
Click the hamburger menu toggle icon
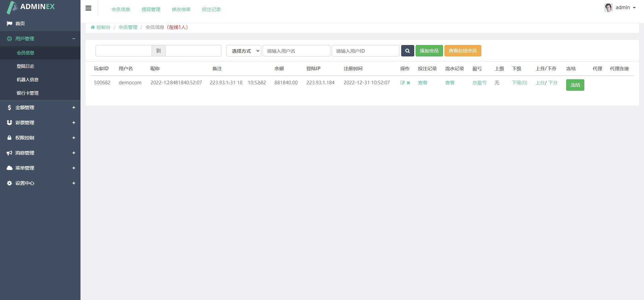pos(89,8)
